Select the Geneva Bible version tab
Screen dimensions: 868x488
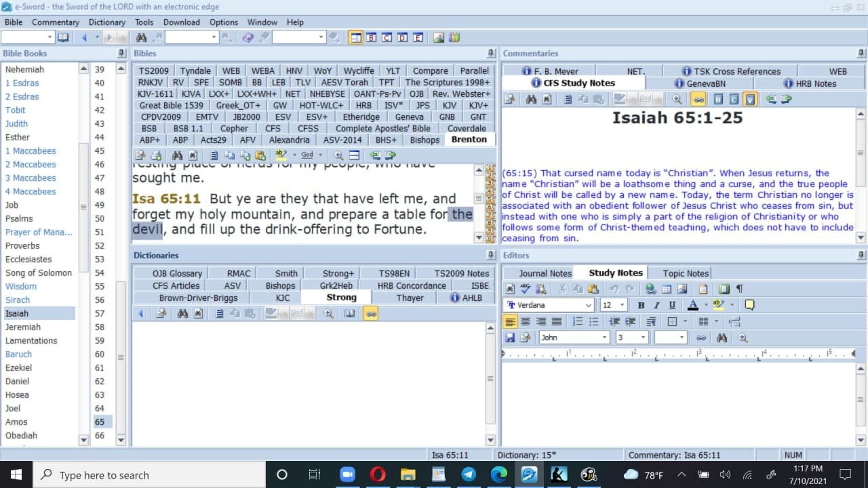coord(409,117)
